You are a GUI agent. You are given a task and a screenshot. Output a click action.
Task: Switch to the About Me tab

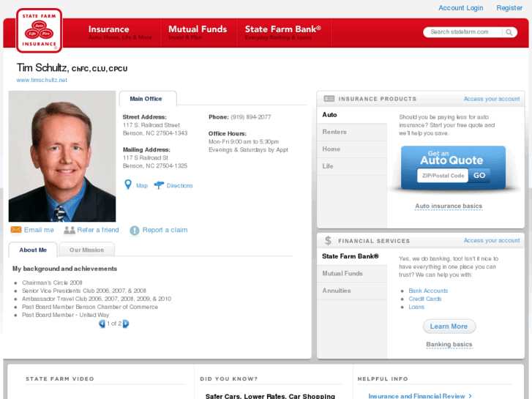(x=33, y=250)
